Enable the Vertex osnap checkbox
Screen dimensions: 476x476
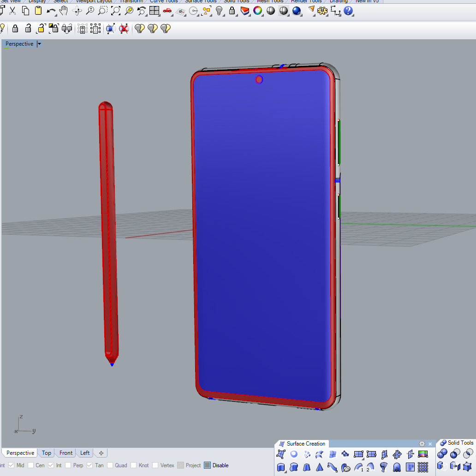(155, 465)
